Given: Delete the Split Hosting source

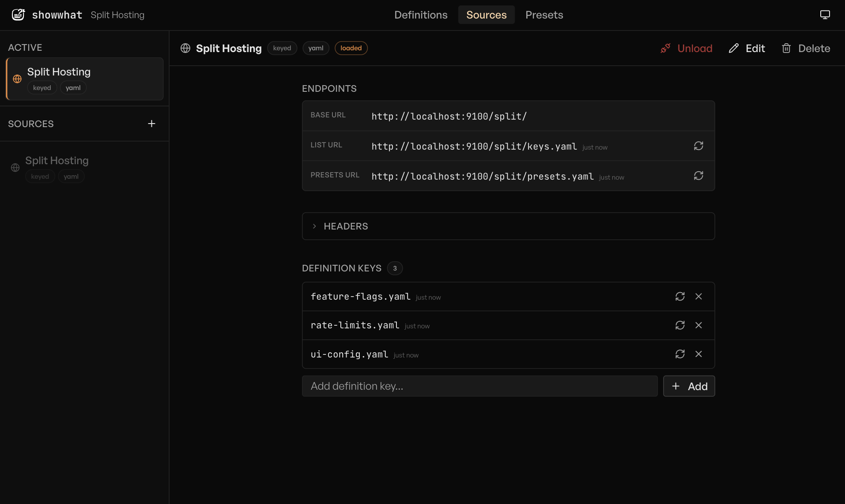Looking at the screenshot, I should (x=806, y=48).
